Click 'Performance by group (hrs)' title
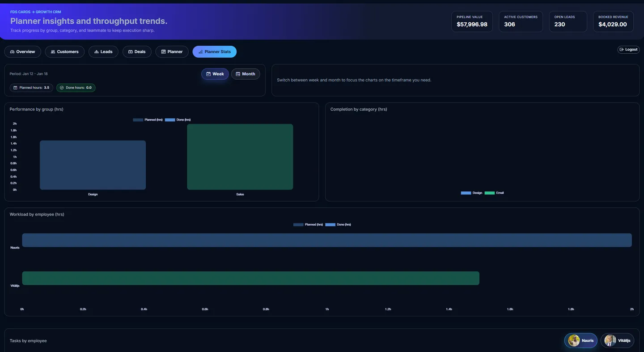 click(36, 109)
